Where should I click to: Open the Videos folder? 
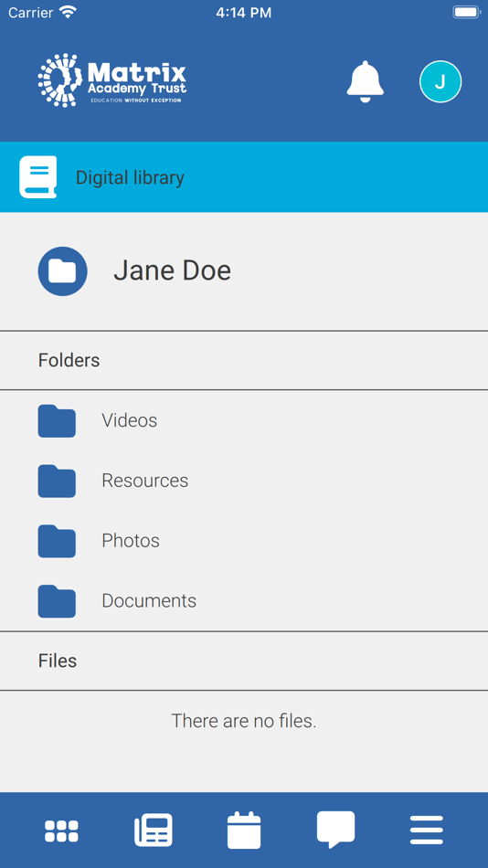(244, 420)
